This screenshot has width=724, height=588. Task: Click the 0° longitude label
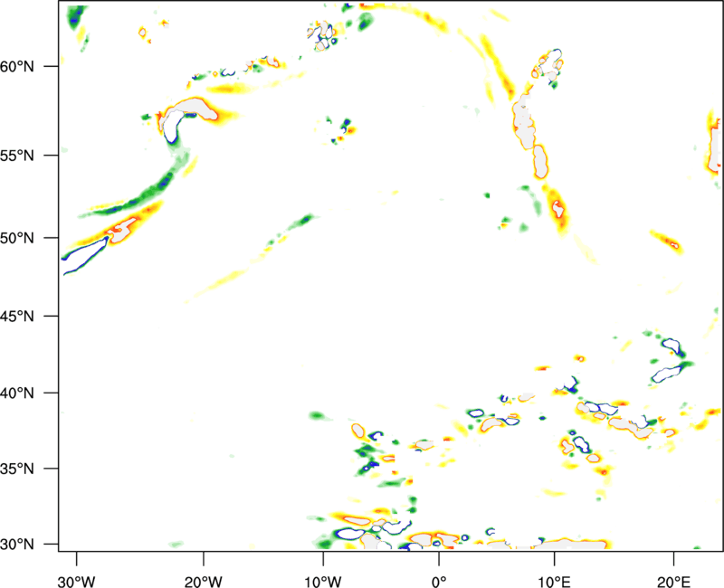pyautogui.click(x=439, y=582)
